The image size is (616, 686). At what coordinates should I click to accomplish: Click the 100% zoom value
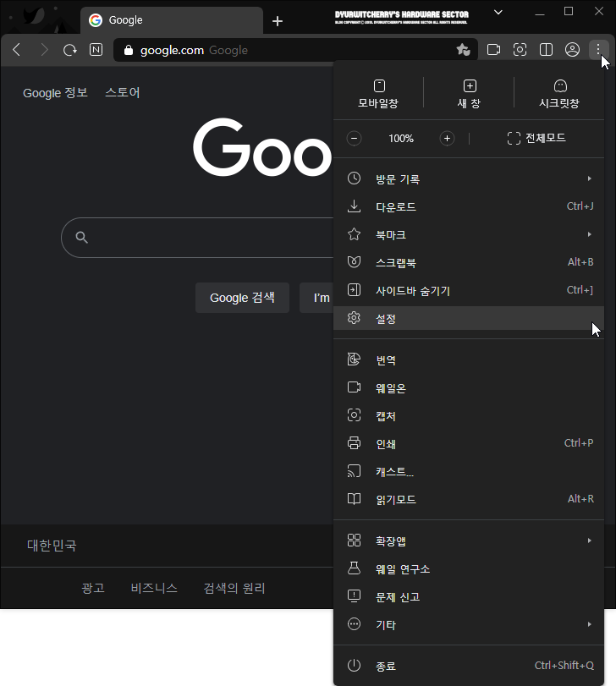pos(401,139)
